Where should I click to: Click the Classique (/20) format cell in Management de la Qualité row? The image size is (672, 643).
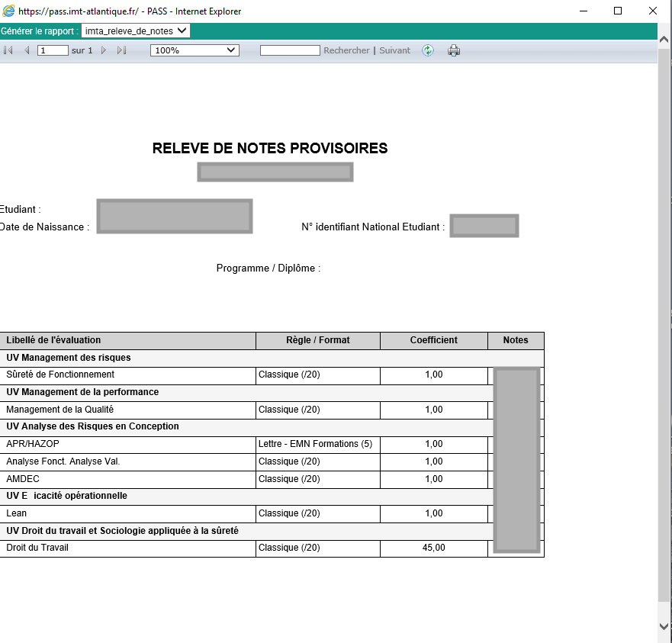coord(318,410)
